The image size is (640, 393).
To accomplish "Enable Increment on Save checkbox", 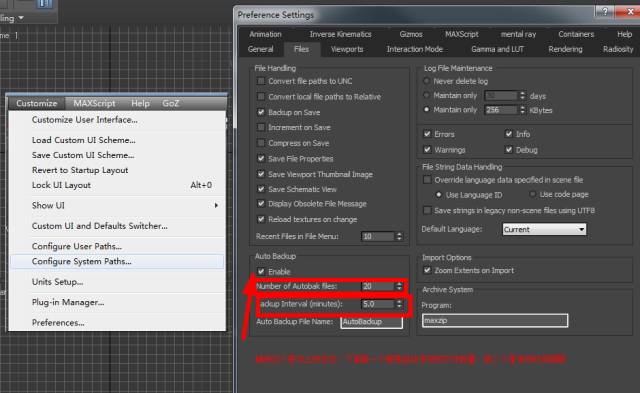I will point(261,127).
